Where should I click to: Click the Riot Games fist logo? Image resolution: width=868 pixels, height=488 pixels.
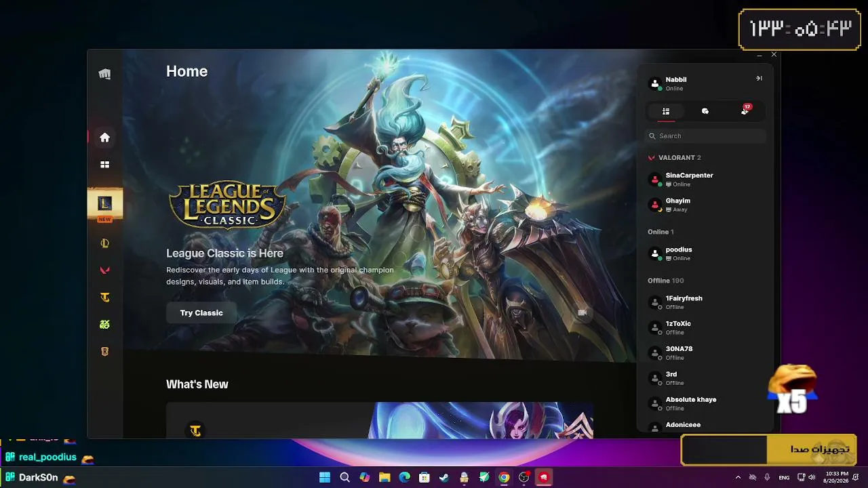click(104, 74)
